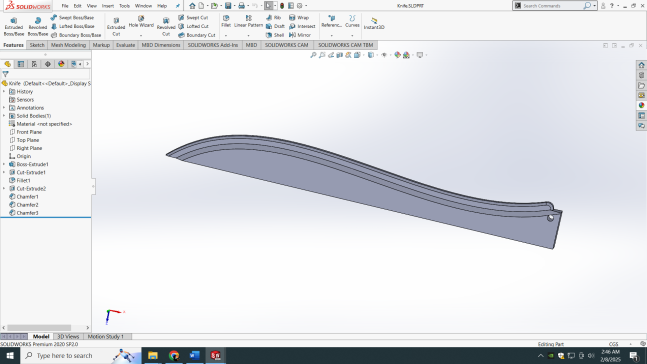Choose Swept Boss/Base command
This screenshot has width=647, height=364.
pyautogui.click(x=72, y=18)
